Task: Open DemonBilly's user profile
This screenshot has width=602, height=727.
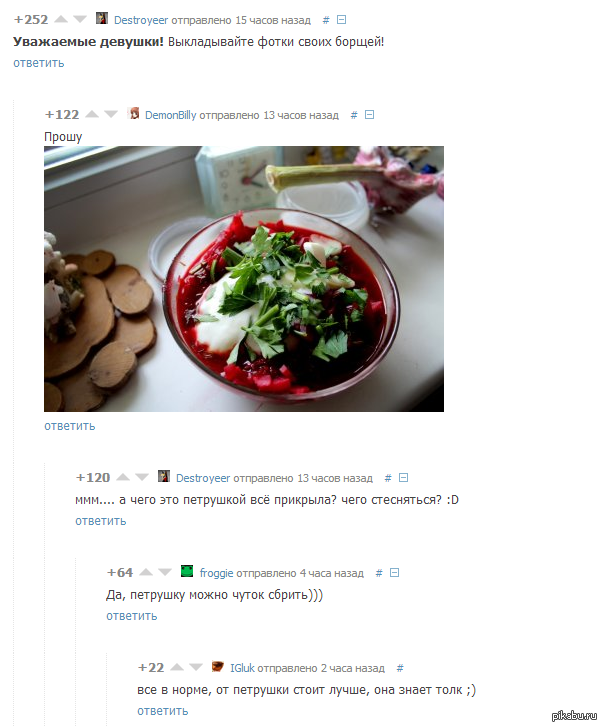Action: (x=171, y=115)
